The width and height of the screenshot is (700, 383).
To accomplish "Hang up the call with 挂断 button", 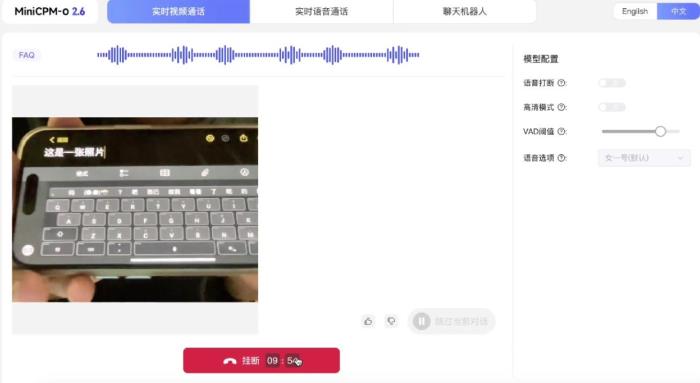I will [x=261, y=360].
